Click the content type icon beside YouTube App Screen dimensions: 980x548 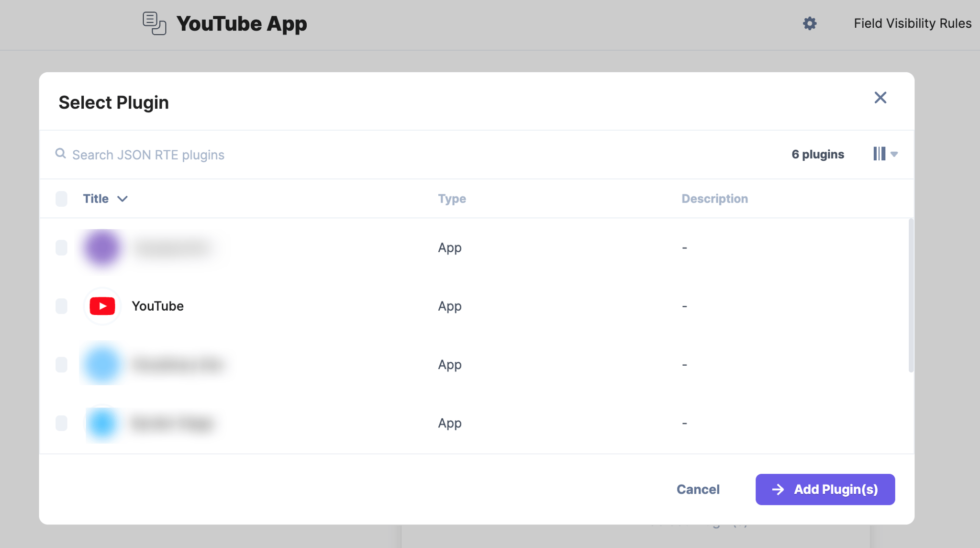pos(154,23)
